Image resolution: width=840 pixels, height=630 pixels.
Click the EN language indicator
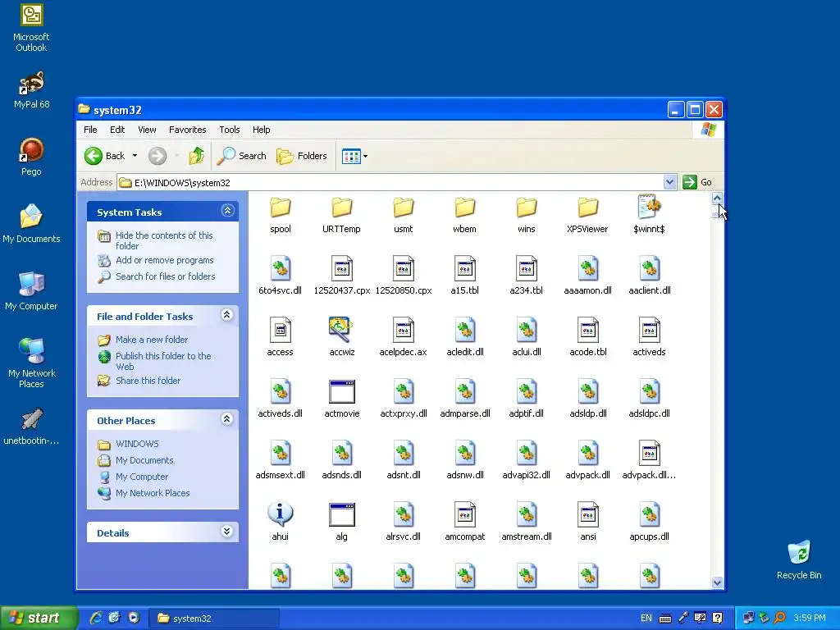click(x=646, y=619)
